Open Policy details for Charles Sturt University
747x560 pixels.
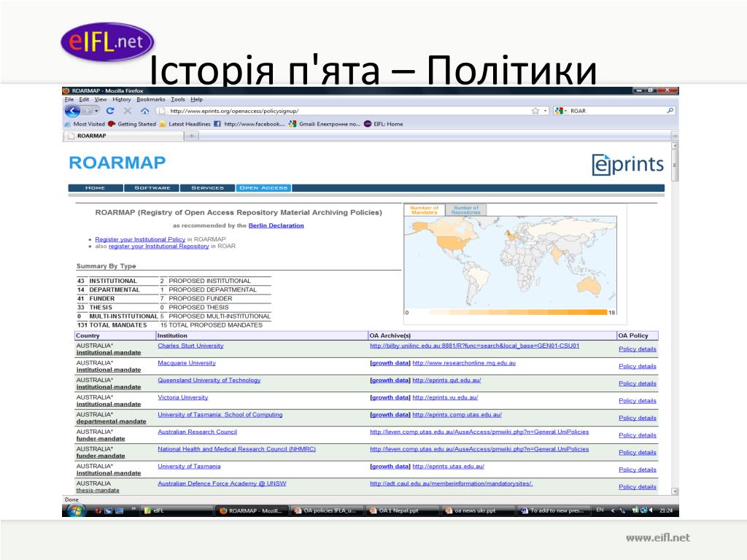point(638,349)
